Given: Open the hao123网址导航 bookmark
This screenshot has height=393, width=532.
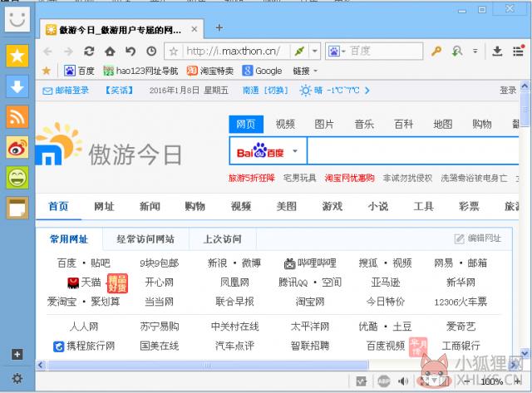Looking at the screenshot, I should (x=140, y=71).
